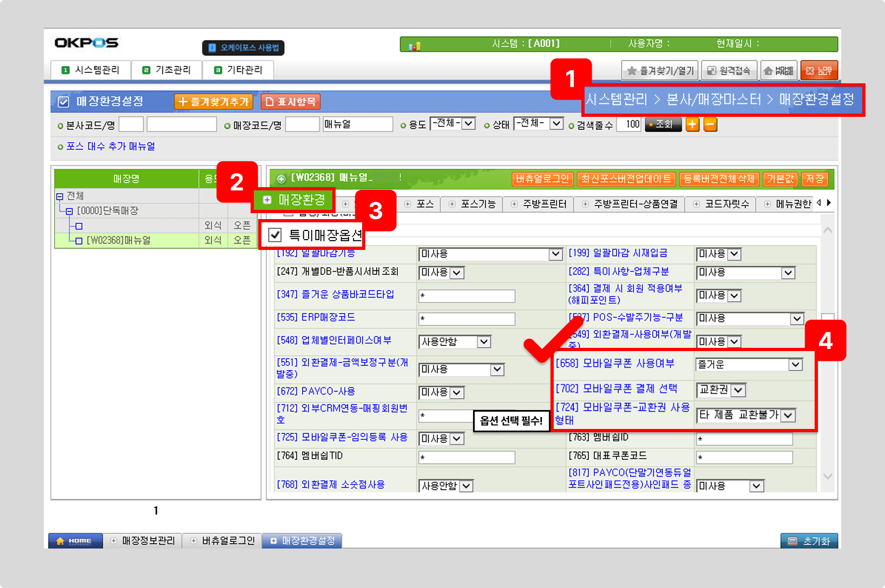
Task: Switch to the 주방프린터 tab
Action: 539,204
